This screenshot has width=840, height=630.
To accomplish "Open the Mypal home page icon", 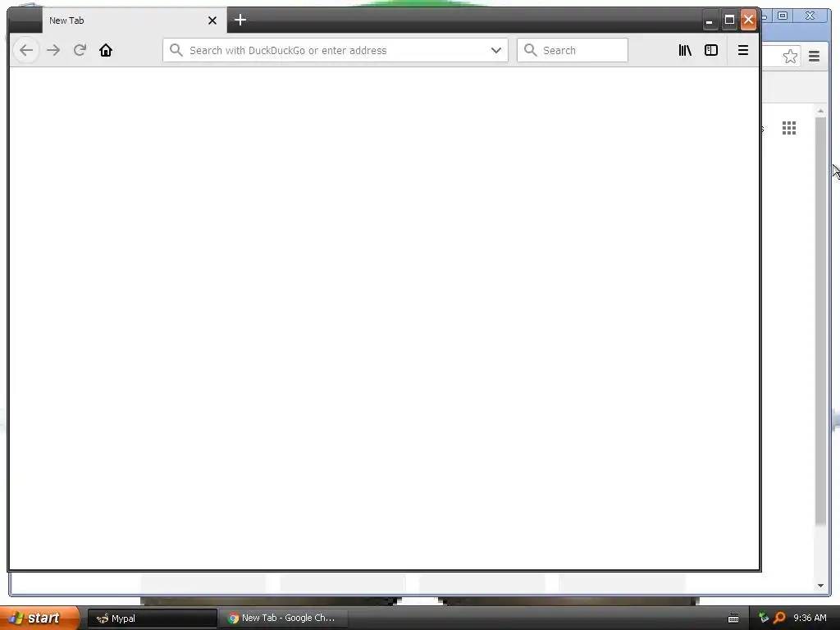I will tap(106, 50).
